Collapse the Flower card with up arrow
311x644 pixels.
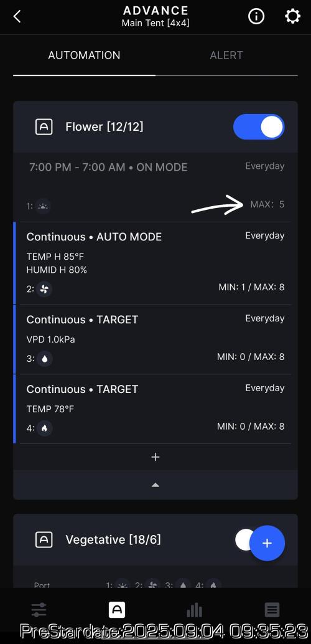point(155,485)
